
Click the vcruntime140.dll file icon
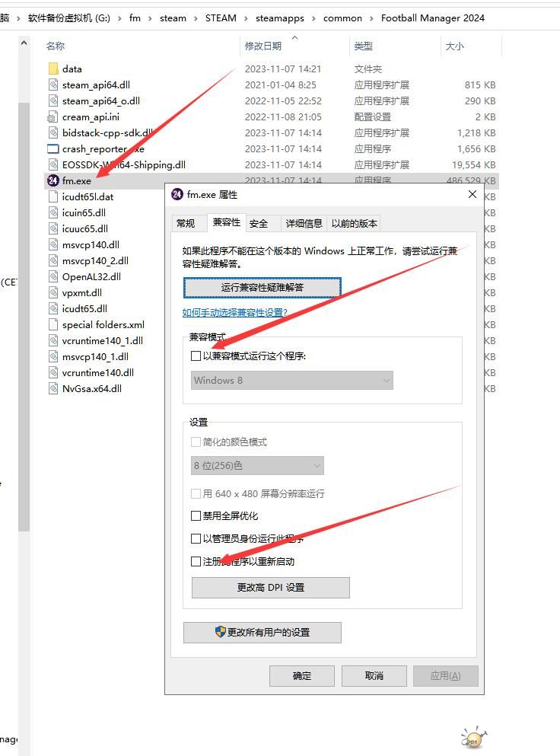click(x=53, y=372)
